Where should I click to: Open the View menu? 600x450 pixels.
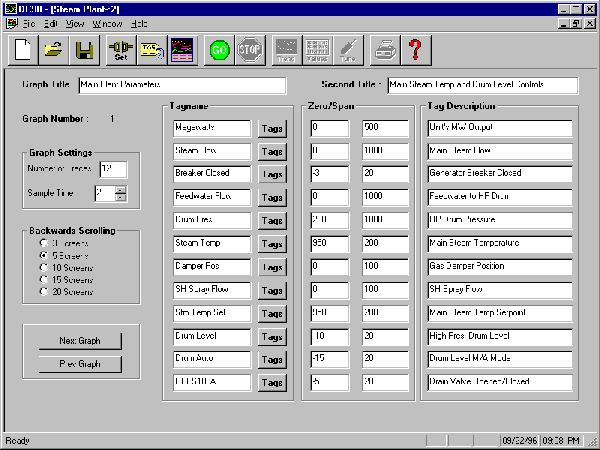[74, 21]
